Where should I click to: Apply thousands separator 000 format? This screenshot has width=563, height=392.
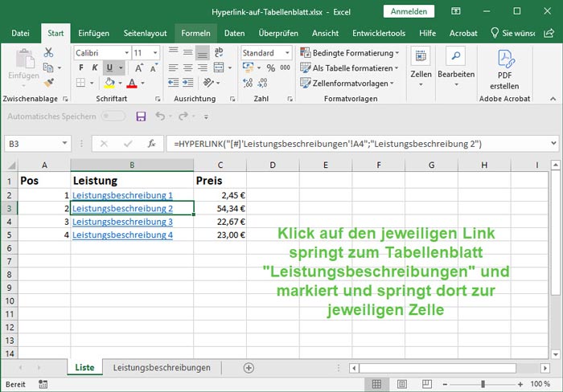[285, 67]
